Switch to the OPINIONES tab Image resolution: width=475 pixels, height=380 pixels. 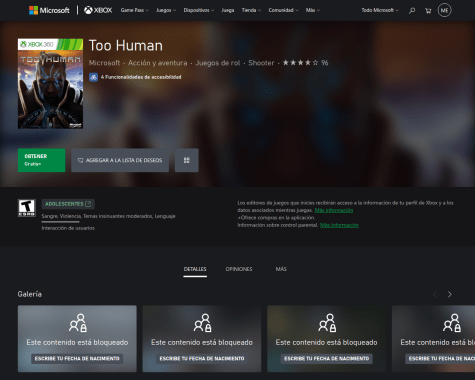point(239,269)
